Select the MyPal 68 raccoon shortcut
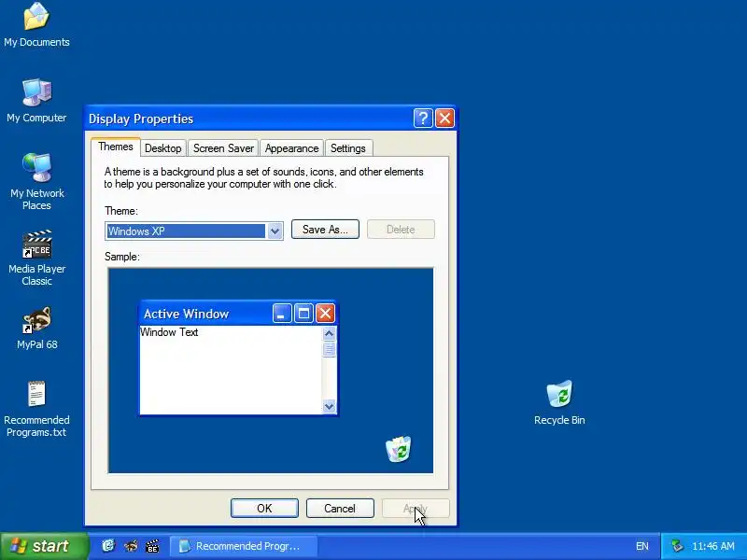This screenshot has height=560, width=747. point(36,328)
